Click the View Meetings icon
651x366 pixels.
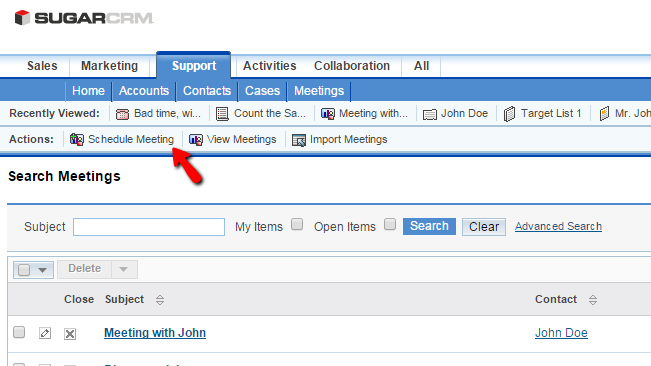click(196, 139)
